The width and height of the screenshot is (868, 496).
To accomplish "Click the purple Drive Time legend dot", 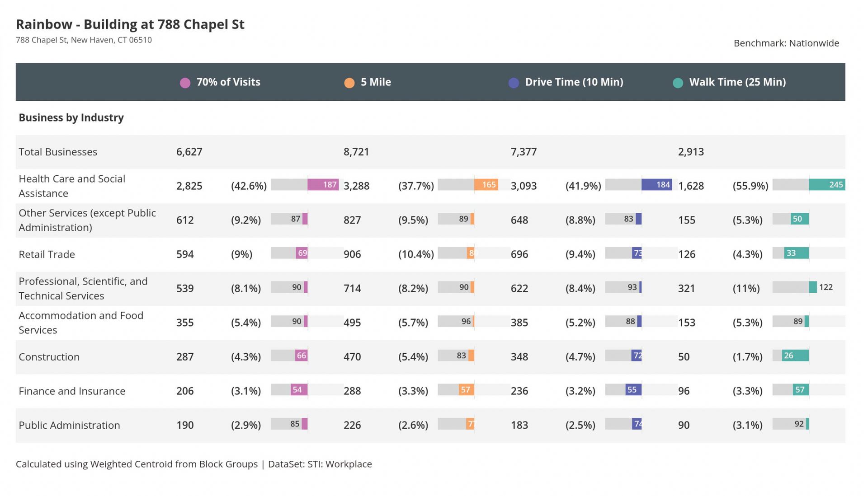I will (514, 83).
